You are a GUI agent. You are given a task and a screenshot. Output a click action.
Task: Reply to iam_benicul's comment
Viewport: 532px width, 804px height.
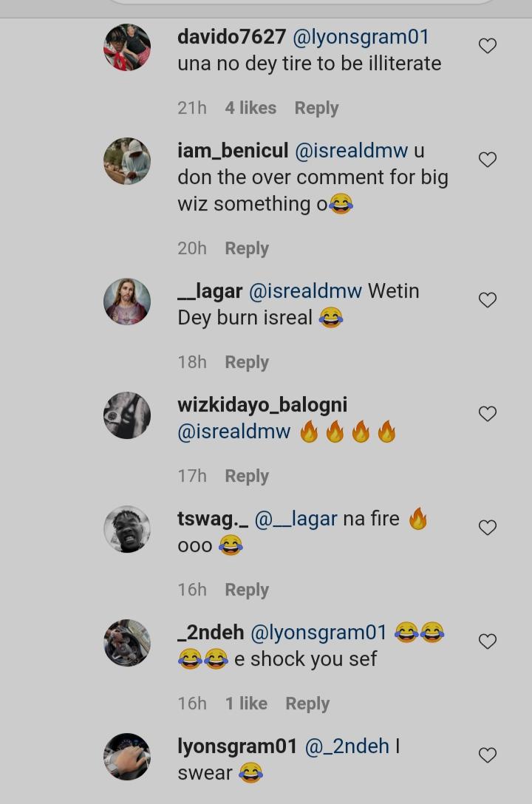[247, 248]
